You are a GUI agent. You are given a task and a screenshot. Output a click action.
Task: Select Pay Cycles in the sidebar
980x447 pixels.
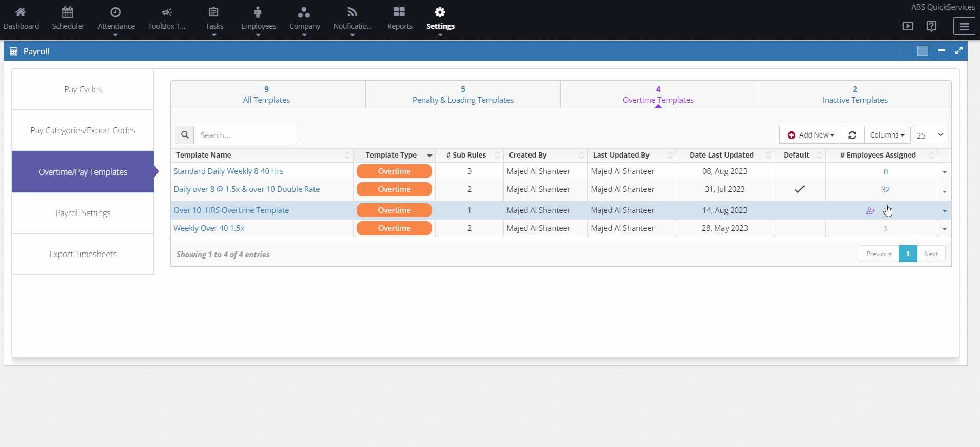coord(83,89)
